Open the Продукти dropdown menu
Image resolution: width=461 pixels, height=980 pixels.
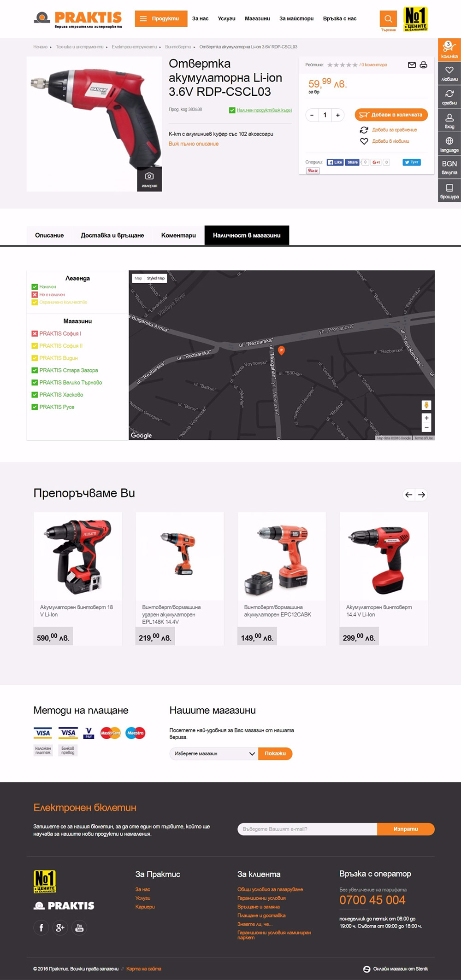click(161, 18)
